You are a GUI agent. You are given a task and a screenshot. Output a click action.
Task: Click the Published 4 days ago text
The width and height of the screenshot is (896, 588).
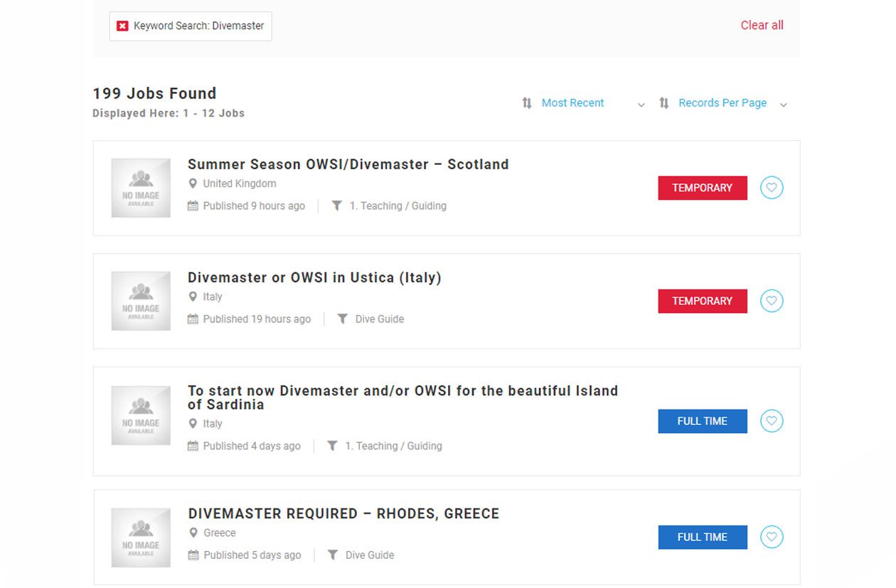point(252,446)
